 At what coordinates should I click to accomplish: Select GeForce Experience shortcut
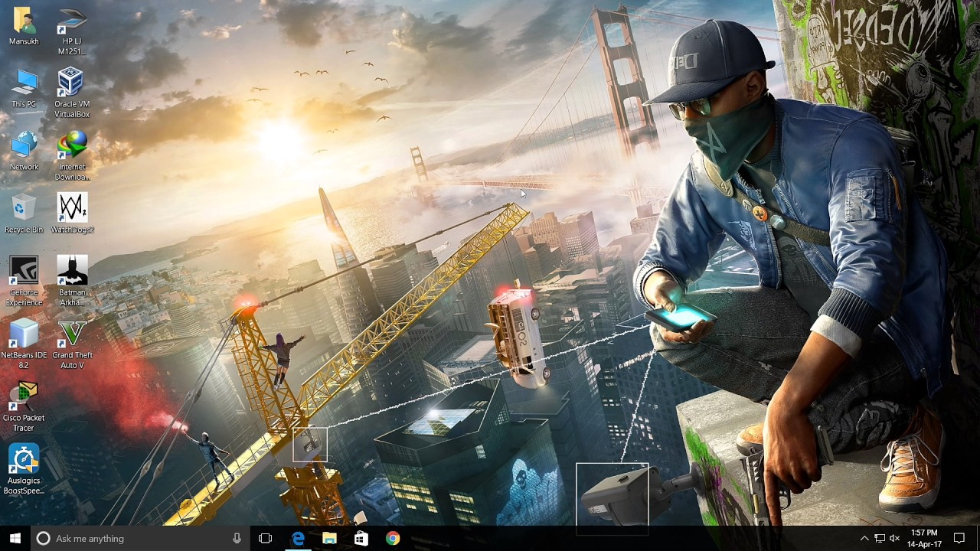(24, 282)
